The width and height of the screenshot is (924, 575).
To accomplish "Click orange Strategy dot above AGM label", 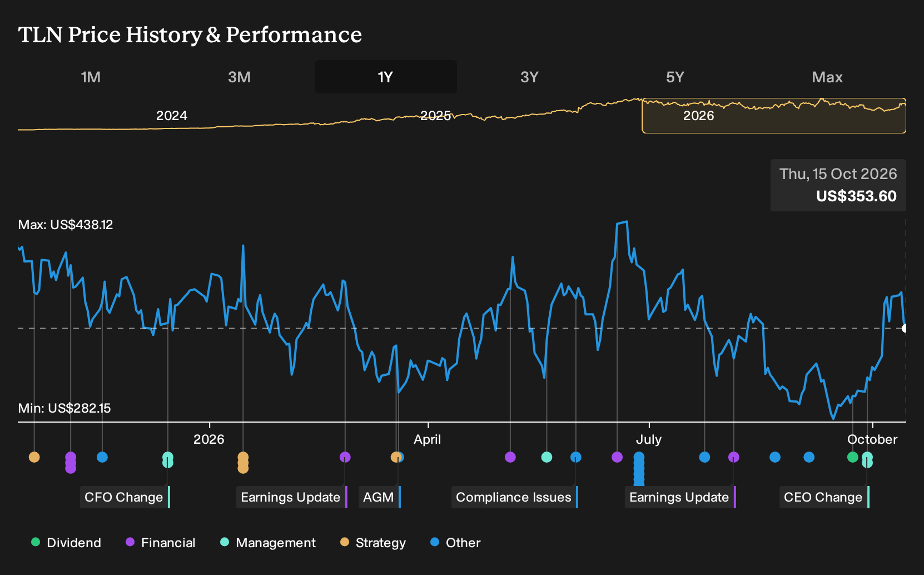I will 395,457.
